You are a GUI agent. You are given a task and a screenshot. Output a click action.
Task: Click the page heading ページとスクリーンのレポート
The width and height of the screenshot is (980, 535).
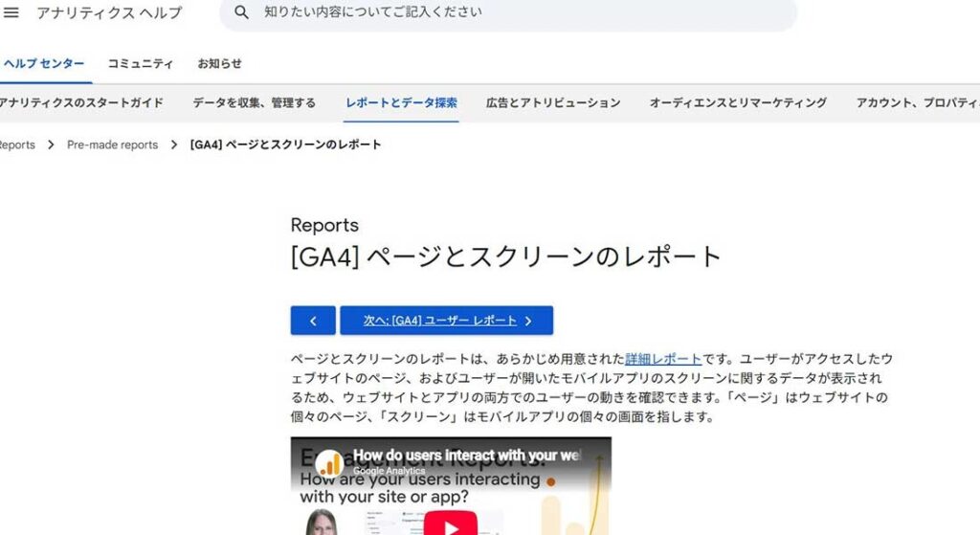pos(506,256)
